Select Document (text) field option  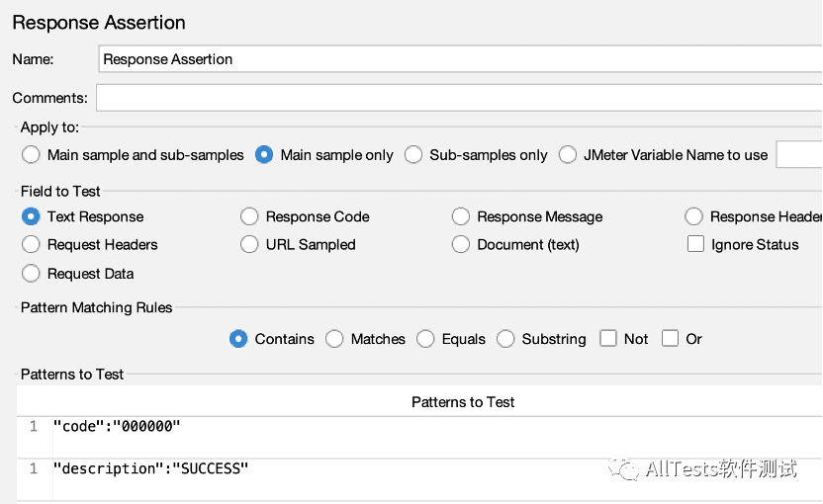[x=461, y=244]
